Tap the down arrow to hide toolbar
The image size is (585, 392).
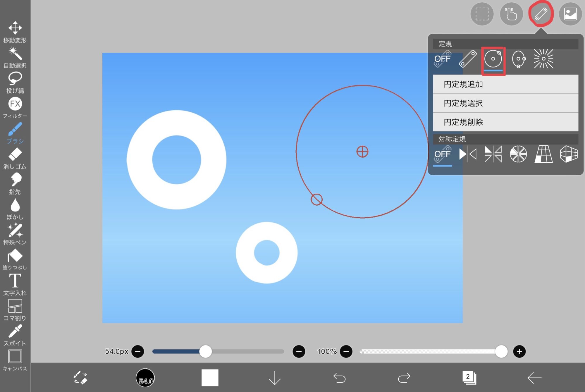click(x=274, y=378)
